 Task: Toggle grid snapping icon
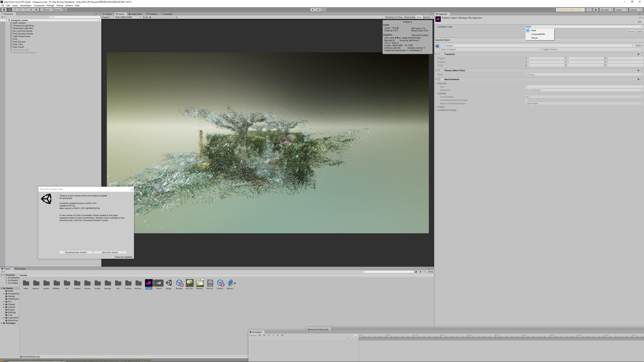(65, 10)
